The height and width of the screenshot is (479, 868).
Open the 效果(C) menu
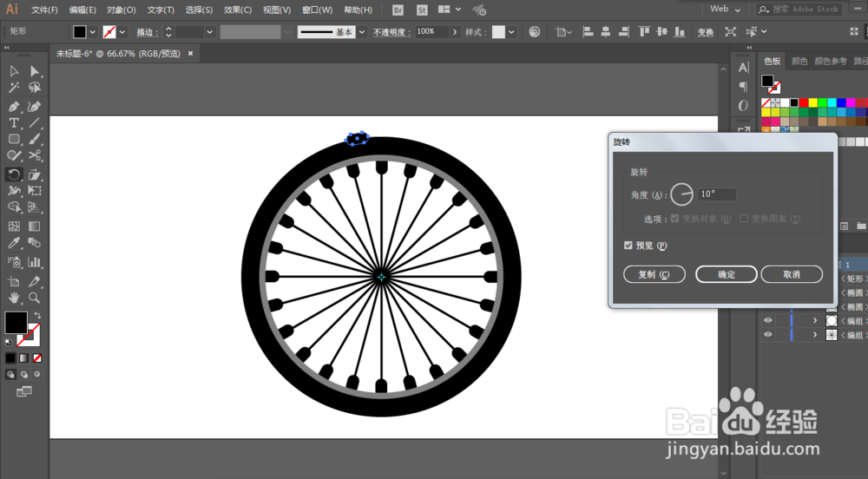[238, 10]
